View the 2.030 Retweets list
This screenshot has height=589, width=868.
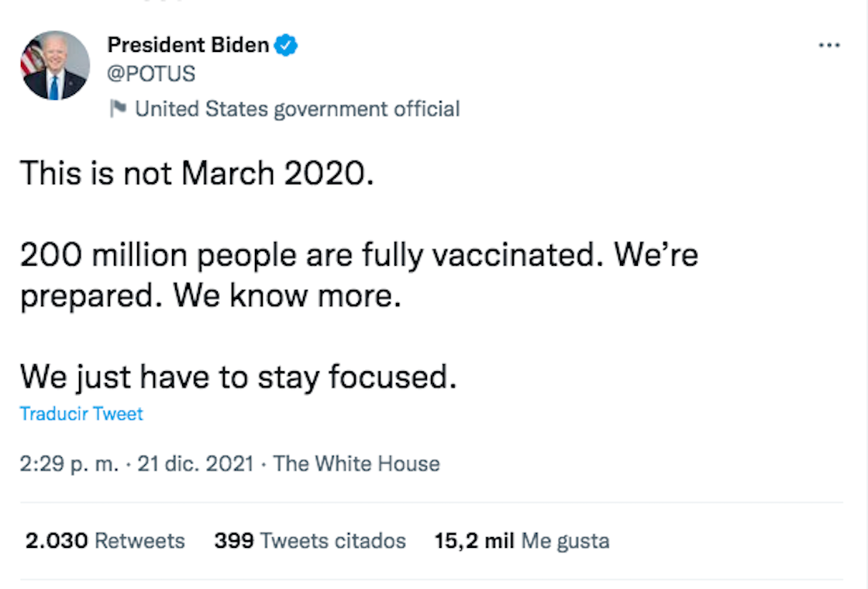pos(105,540)
